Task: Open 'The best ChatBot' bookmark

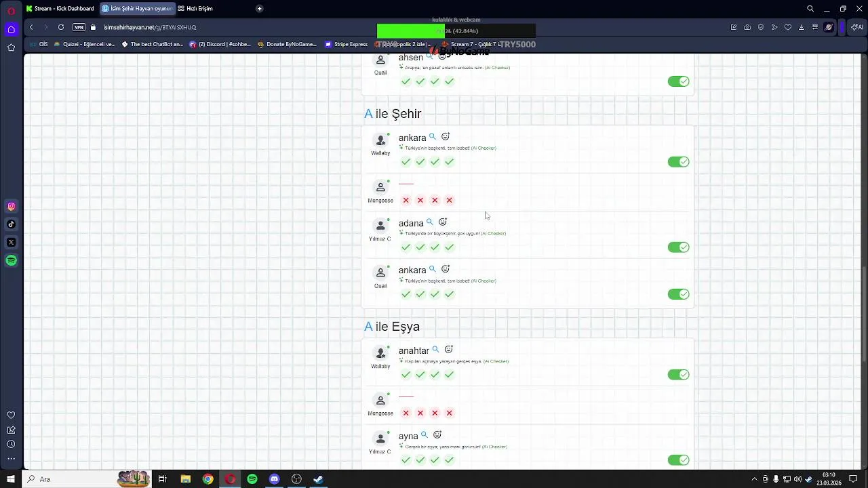Action: pos(153,44)
